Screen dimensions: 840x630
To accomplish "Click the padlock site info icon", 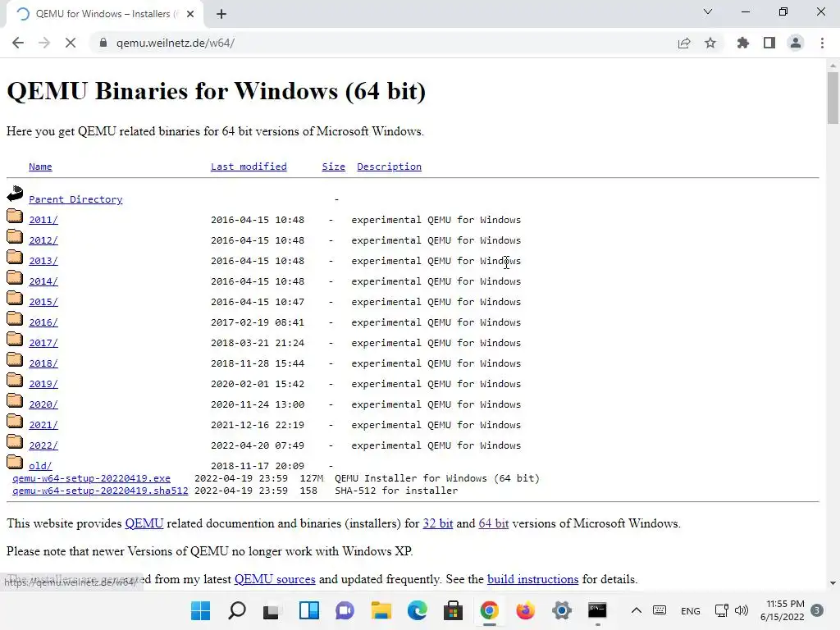I will tap(103, 43).
